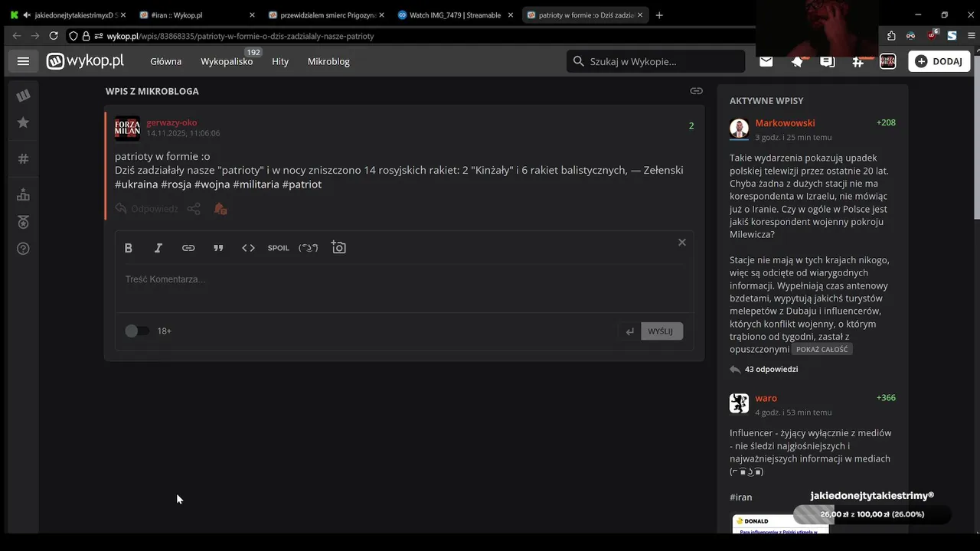Screen dimensions: 980x551
Task: Open a new browser tab
Action: 659,15
